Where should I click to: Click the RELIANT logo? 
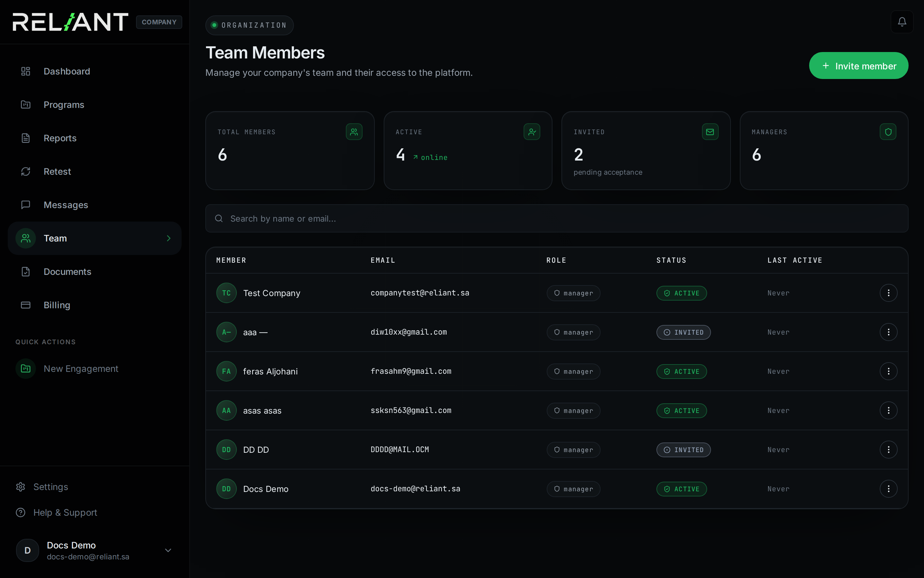[x=71, y=22]
